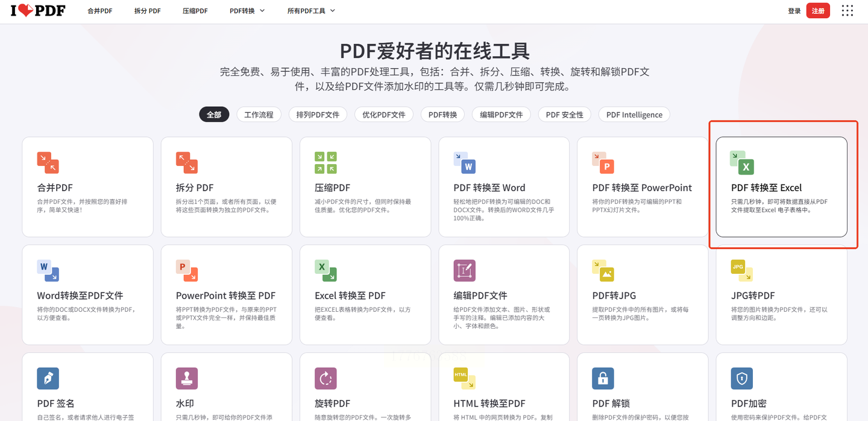Image resolution: width=868 pixels, height=421 pixels.
Task: Click the PDF 转换至 PowerPoint card icon
Action: pos(603,163)
